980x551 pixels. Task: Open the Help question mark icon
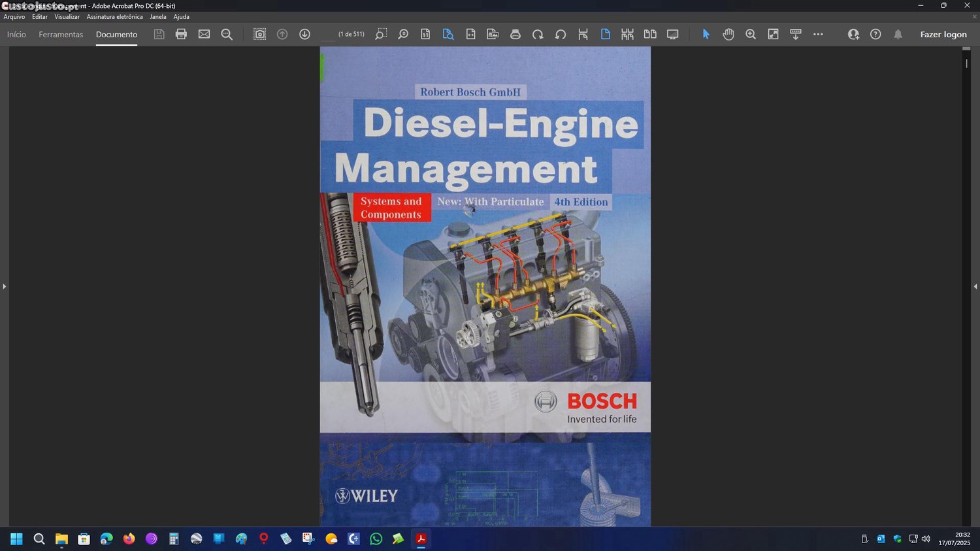[x=875, y=34]
